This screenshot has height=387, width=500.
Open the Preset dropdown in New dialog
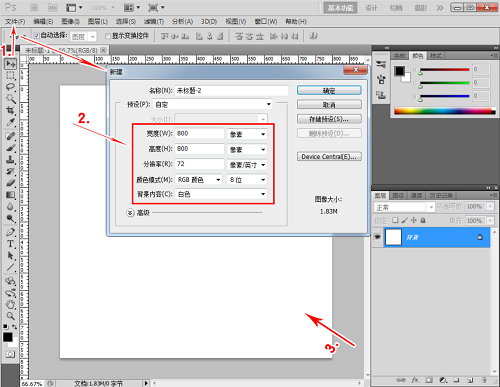213,104
